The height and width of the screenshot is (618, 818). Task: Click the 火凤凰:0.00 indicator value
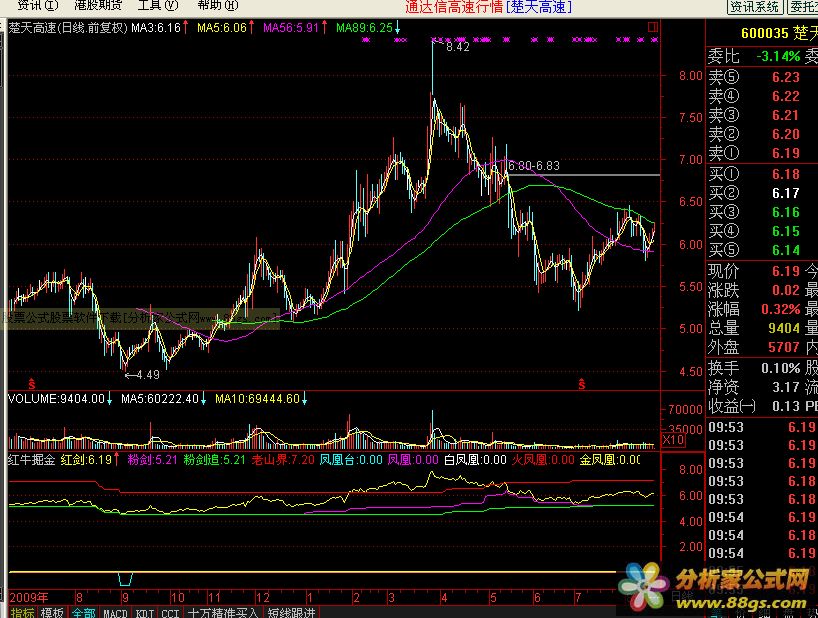[543, 459]
